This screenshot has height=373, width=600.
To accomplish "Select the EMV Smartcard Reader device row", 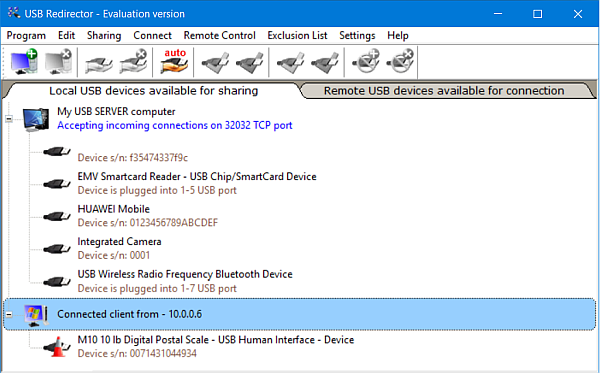I will click(x=197, y=183).
